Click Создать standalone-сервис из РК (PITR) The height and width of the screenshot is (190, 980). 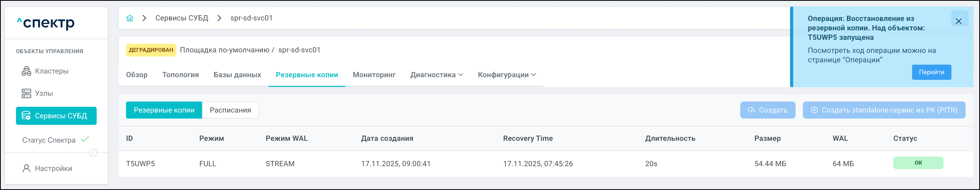[884, 110]
